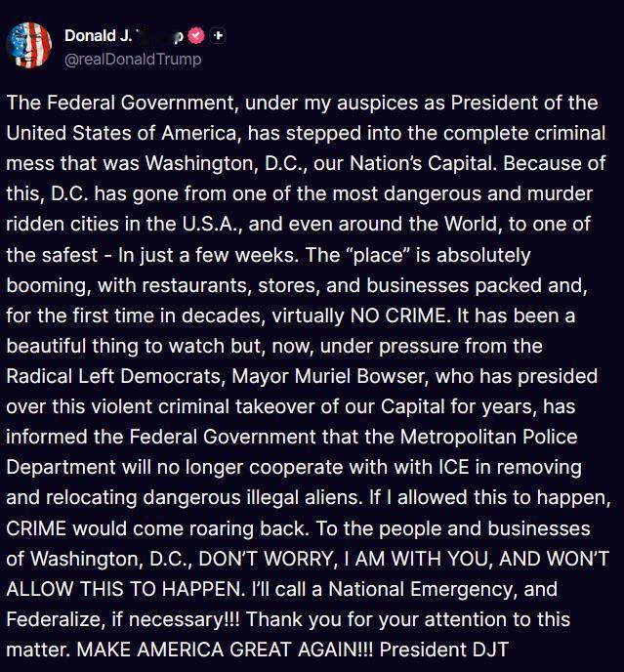The width and height of the screenshot is (624, 672).
Task: Open the "Donald J." display name link
Action: click(99, 36)
